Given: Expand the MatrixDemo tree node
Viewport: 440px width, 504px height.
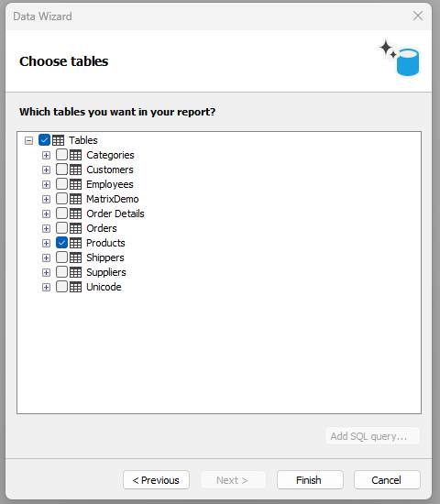Looking at the screenshot, I should pyautogui.click(x=47, y=199).
